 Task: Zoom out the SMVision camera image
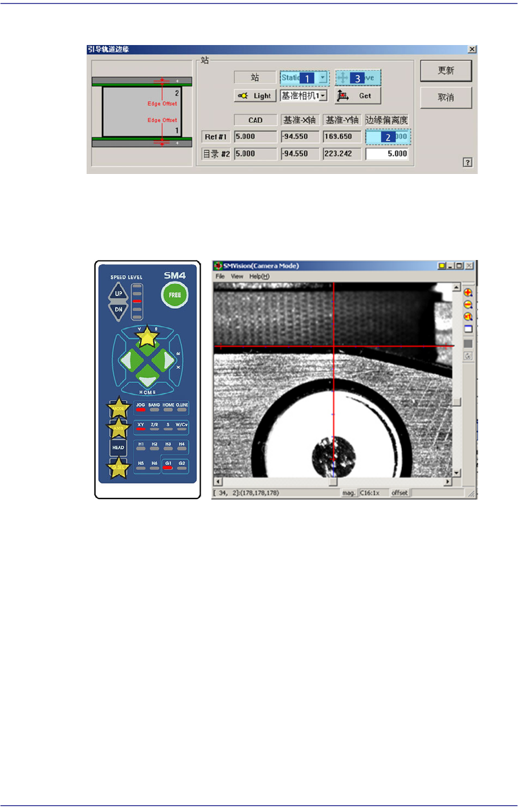tap(468, 304)
